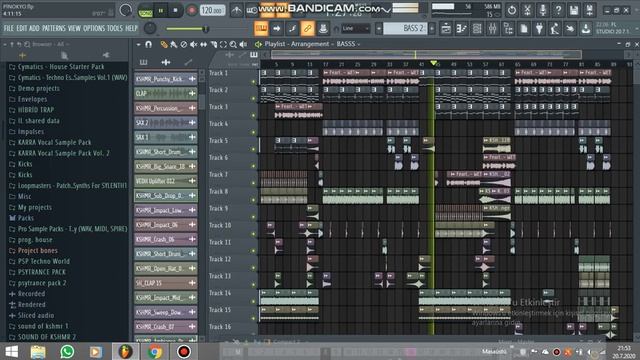
Task: Open the playlist options menu arrow
Action: [138, 44]
